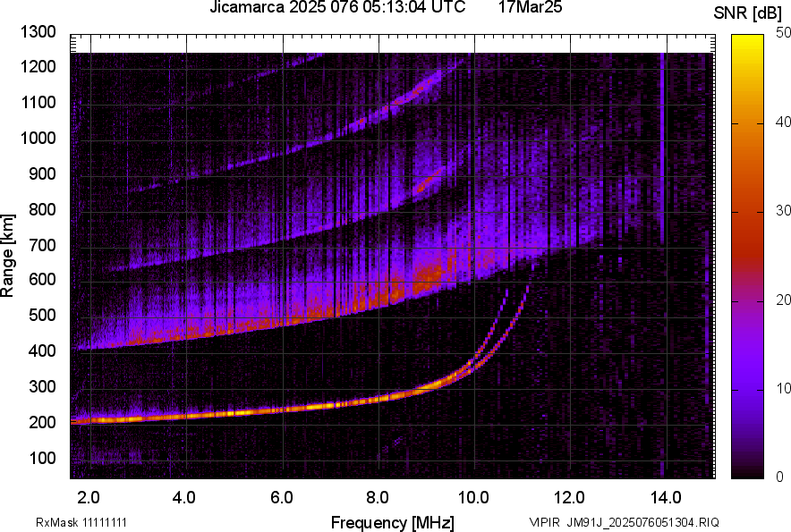Click the 'SNR [dB]' colorbar title
Screen dimensions: 791x532
point(748,13)
